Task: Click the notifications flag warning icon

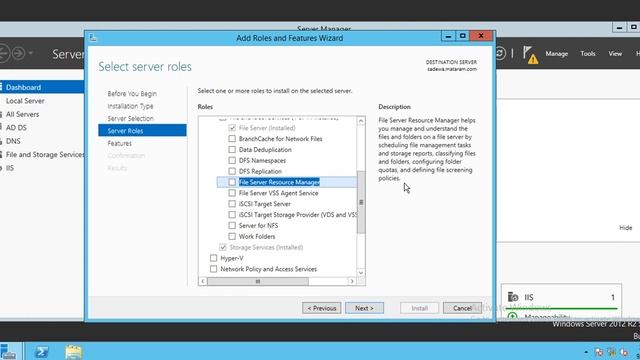Action: point(530,55)
